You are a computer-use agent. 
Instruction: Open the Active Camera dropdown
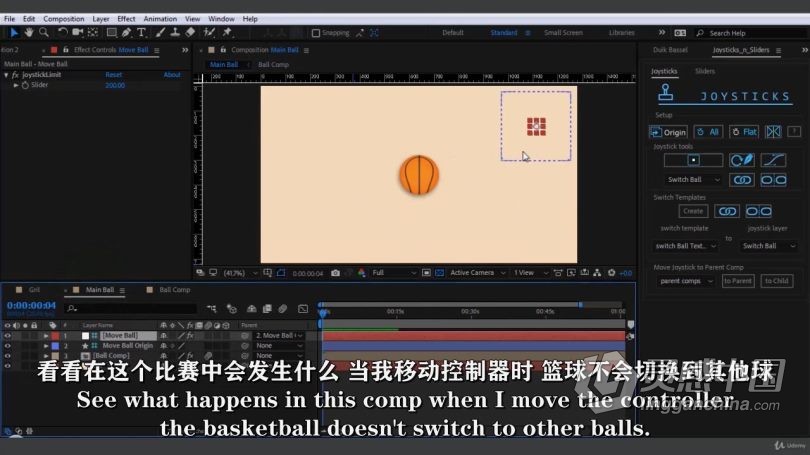(x=477, y=273)
